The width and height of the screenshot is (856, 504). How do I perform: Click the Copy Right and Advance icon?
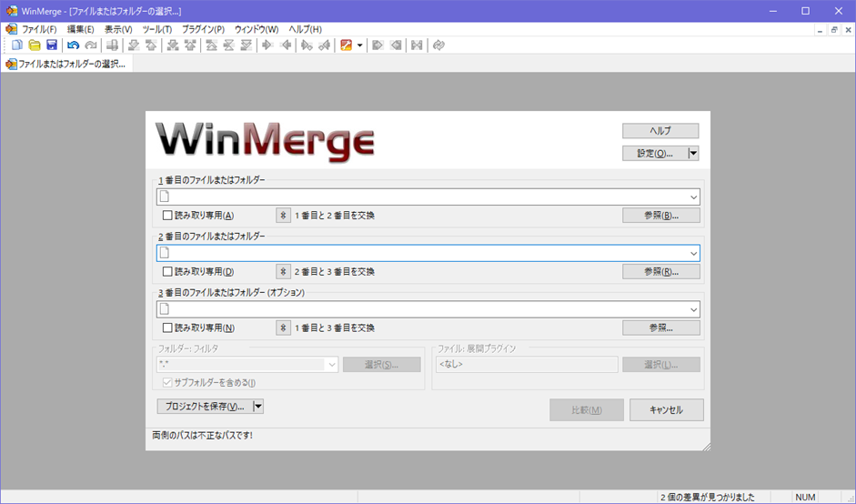(307, 45)
